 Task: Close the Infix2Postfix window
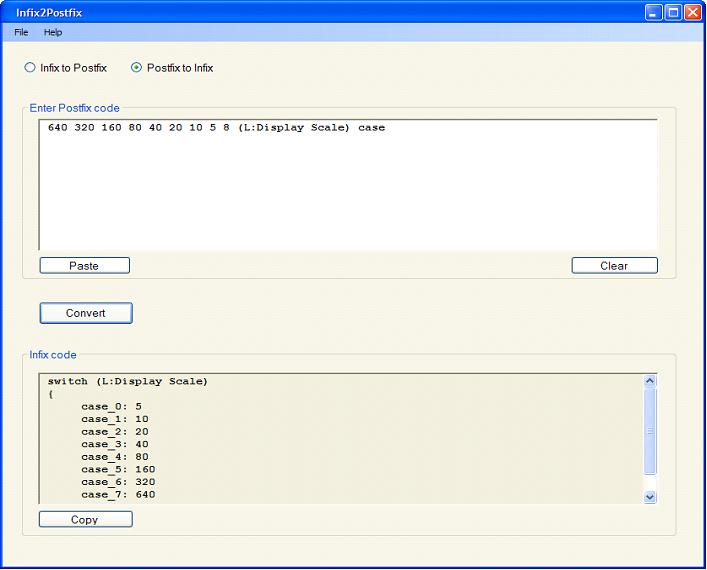point(693,13)
